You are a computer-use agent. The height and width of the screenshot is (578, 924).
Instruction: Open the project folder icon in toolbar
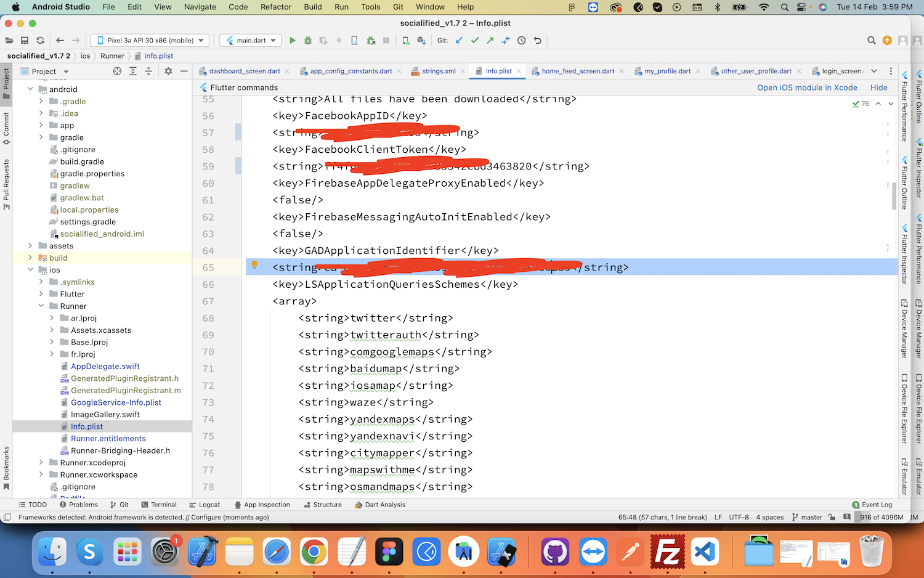pos(9,41)
